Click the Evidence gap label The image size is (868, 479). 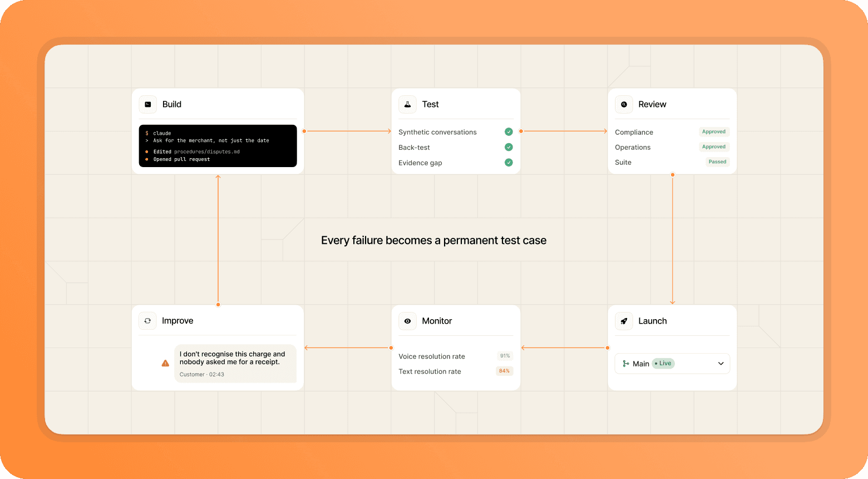(x=420, y=163)
